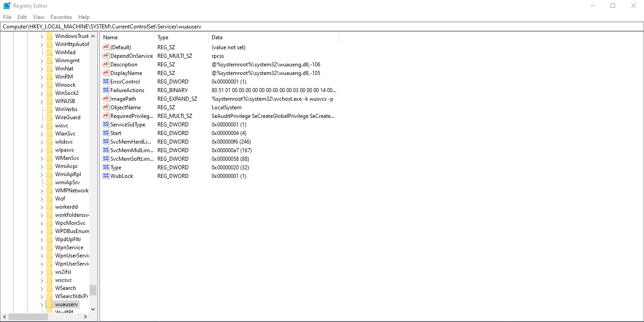This screenshot has height=322, width=644.
Task: Click the DisplayName string value icon
Action: (x=106, y=73)
